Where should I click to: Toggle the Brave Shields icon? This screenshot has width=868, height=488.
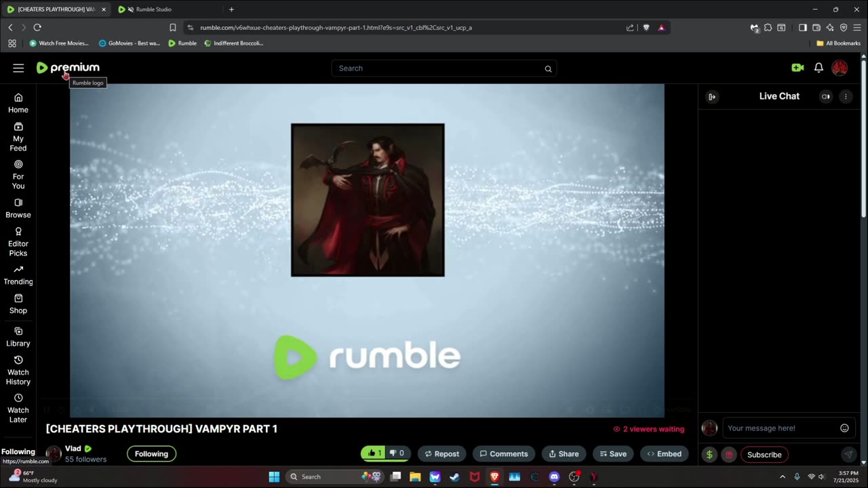(646, 28)
